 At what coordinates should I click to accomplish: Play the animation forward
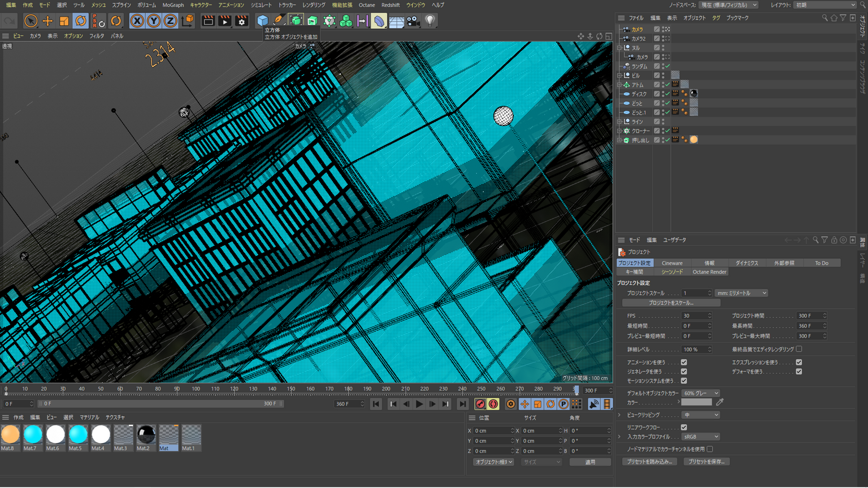419,404
